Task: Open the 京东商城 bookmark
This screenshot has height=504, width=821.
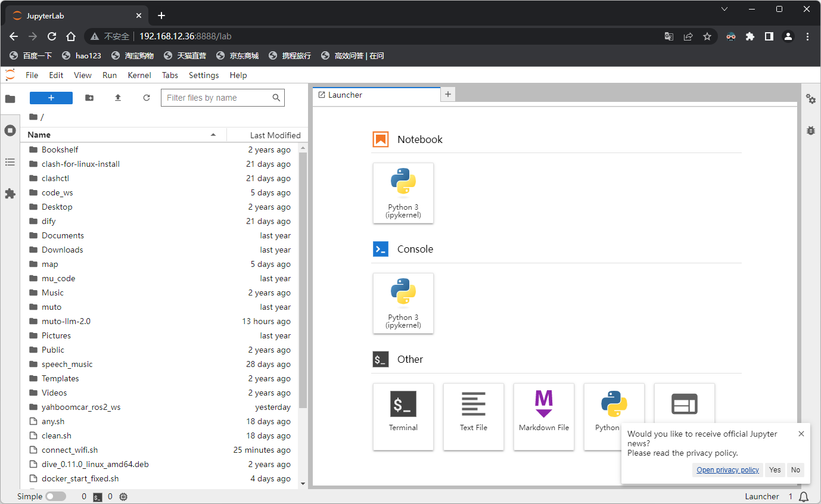Action: tap(237, 55)
